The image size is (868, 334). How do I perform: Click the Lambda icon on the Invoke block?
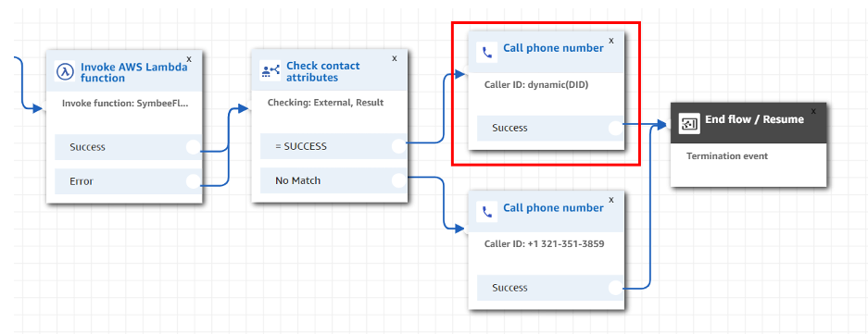point(65,72)
